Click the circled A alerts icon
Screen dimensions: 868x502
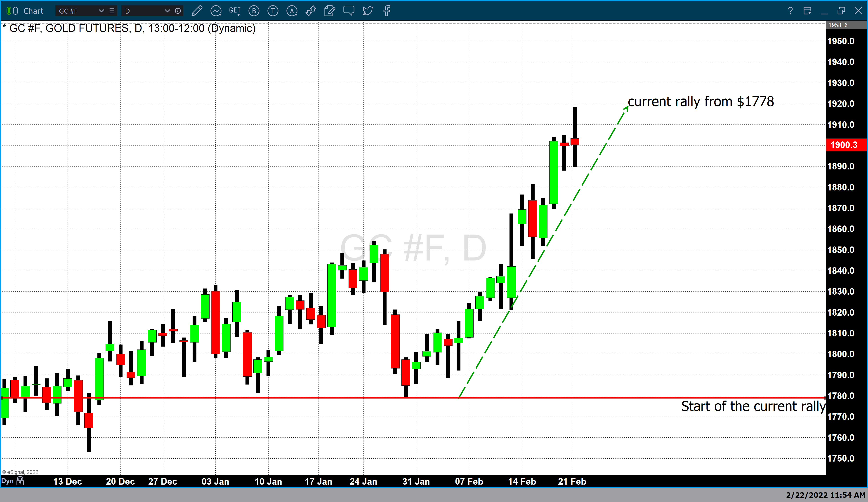(x=292, y=11)
